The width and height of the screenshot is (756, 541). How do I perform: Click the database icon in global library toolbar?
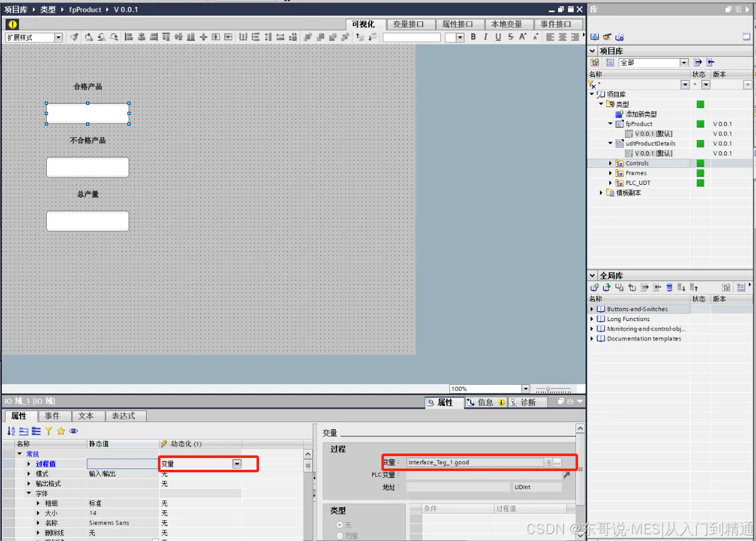[669, 287]
